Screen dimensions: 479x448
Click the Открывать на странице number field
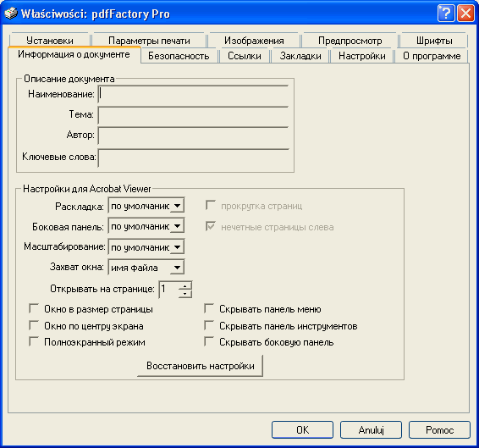coord(169,290)
